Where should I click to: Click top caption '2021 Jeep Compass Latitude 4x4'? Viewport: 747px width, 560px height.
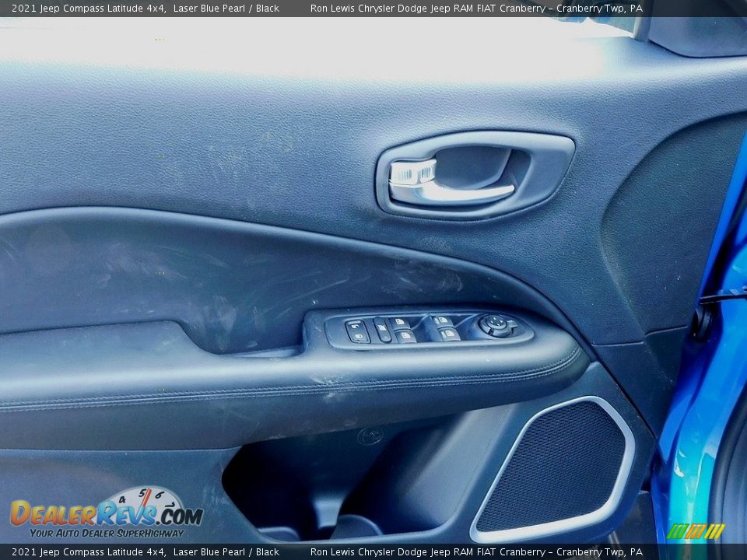click(88, 9)
